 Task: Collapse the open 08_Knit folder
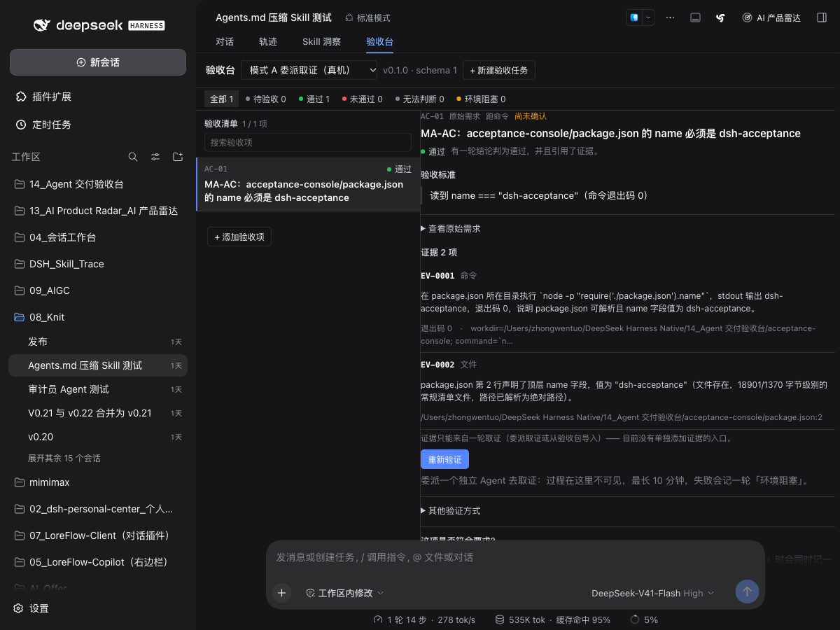click(98, 317)
